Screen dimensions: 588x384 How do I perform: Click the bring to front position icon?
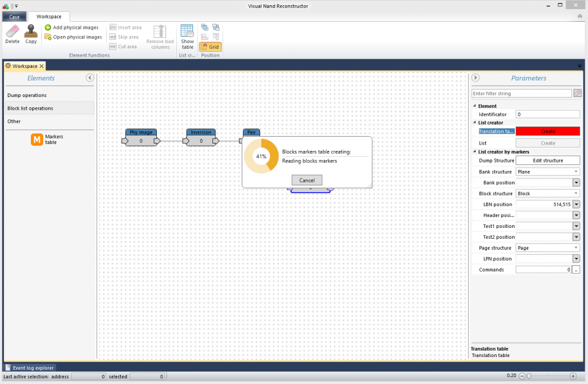(x=204, y=27)
